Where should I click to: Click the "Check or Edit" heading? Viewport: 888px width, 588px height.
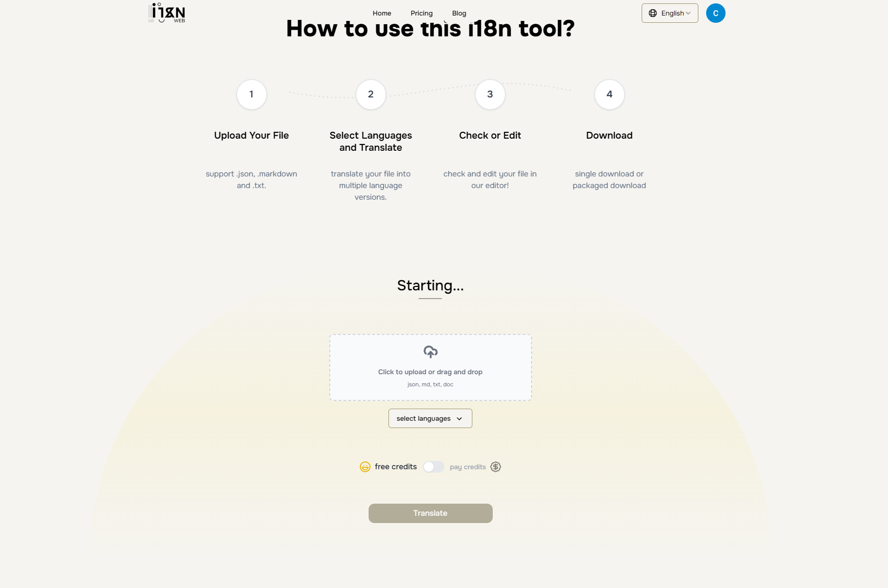point(490,135)
